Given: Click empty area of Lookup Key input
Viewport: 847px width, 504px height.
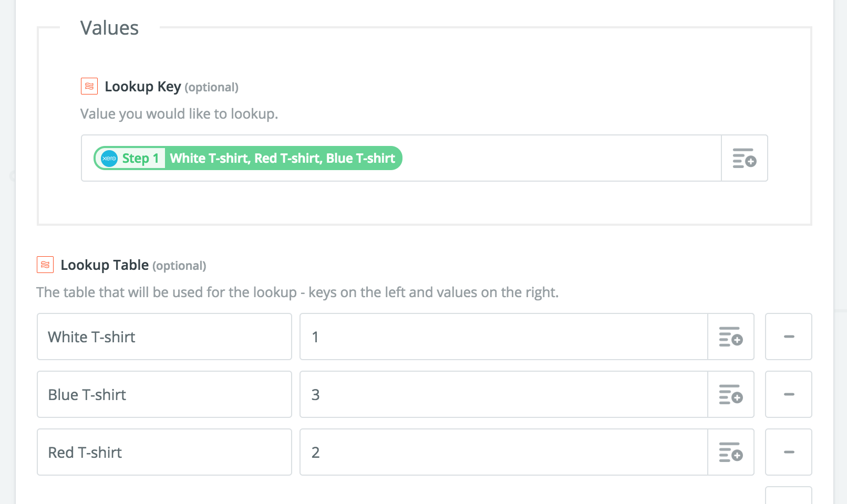Looking at the screenshot, I should tap(561, 158).
